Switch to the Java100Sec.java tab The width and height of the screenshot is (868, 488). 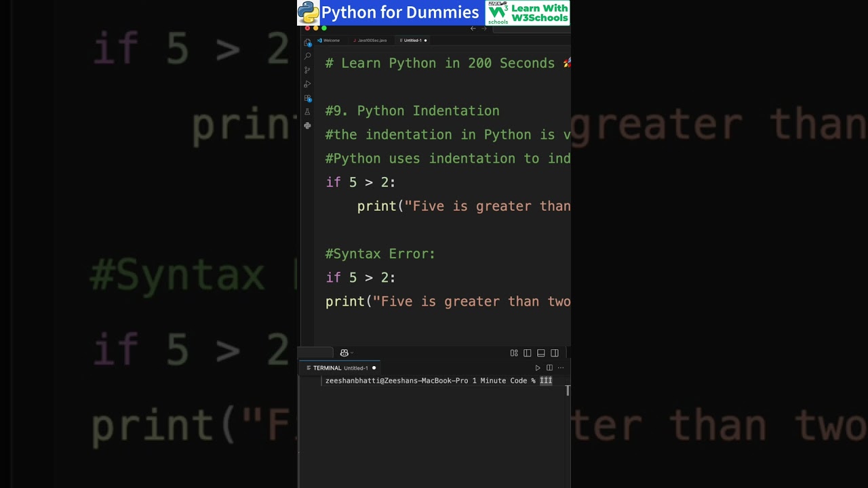[x=371, y=41]
